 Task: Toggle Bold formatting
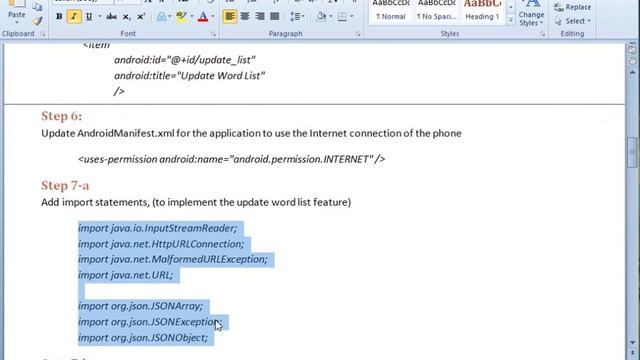coord(59,17)
